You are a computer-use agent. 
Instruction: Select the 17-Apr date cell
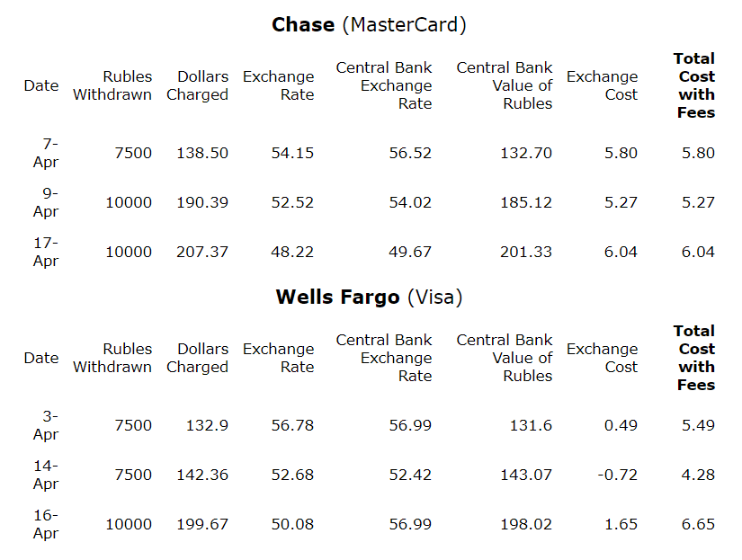46,252
